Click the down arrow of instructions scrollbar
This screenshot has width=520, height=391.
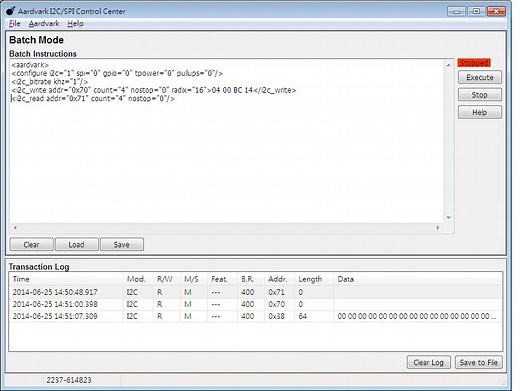tap(449, 218)
